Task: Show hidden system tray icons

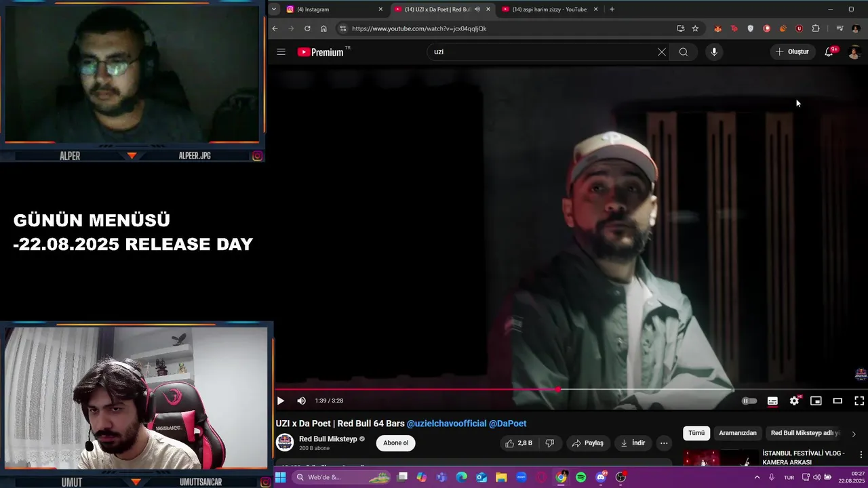Action: 757,477
